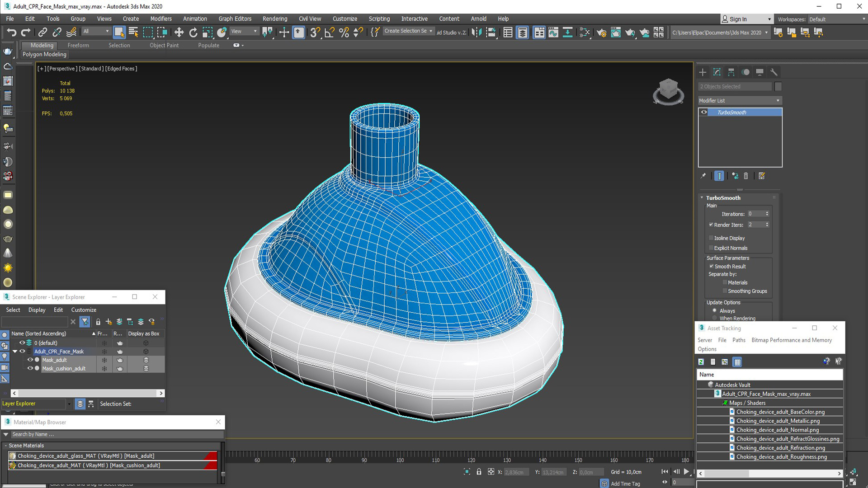Viewport: 868px width, 488px height.
Task: Toggle the Angle Snap icon
Action: pyautogui.click(x=330, y=32)
